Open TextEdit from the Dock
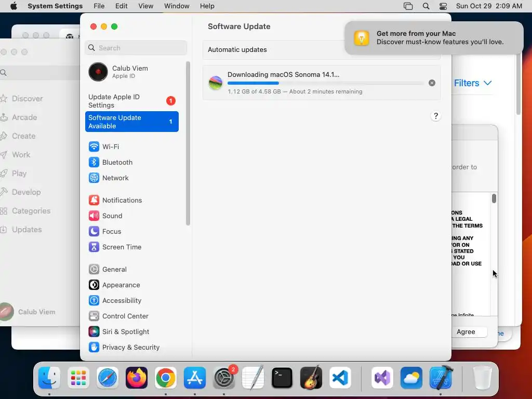The image size is (532, 399). [x=253, y=378]
